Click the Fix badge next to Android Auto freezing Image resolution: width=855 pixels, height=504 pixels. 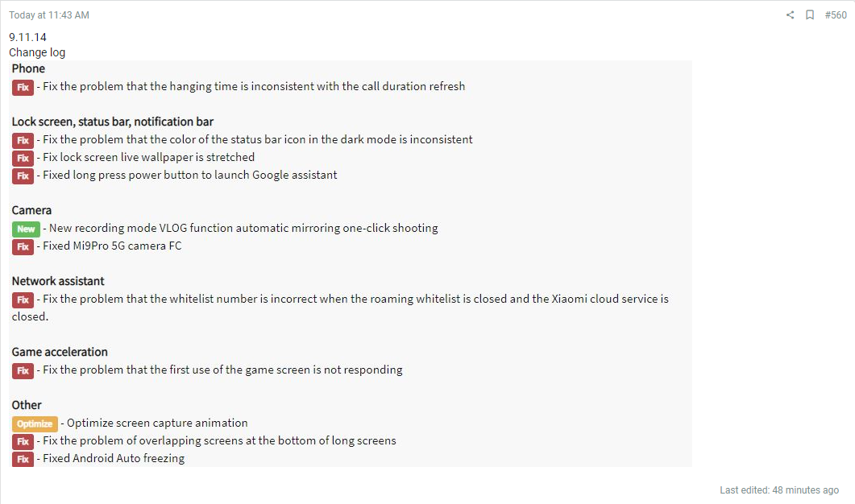click(x=23, y=460)
